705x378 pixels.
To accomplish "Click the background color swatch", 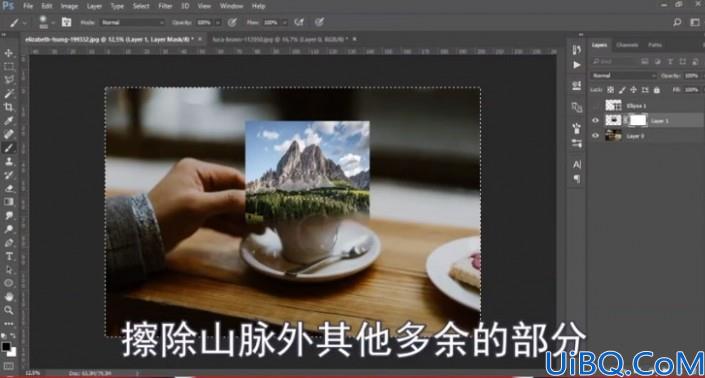I will coord(12,352).
